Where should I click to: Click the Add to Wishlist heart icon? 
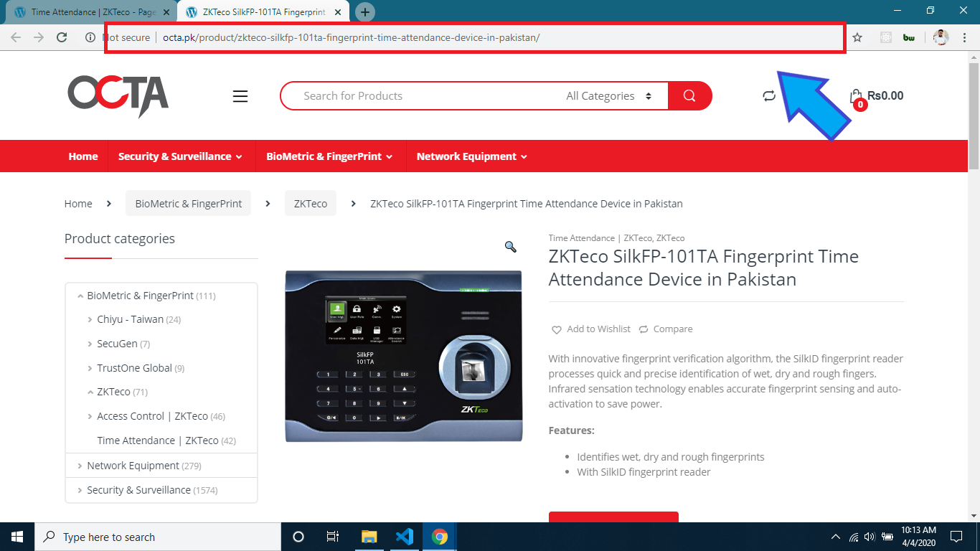click(556, 329)
